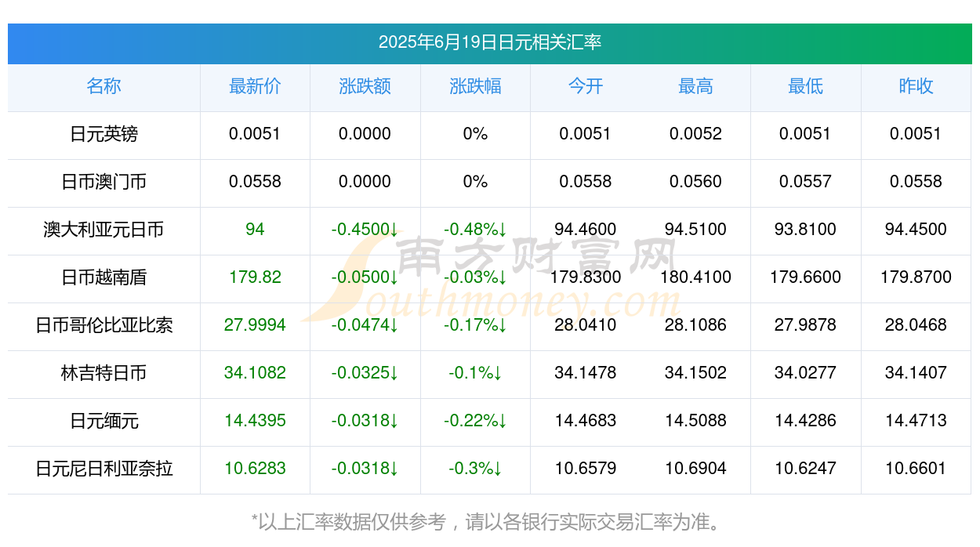Select the '最新价' column header
This screenshot has height=547, width=980.
click(x=255, y=86)
